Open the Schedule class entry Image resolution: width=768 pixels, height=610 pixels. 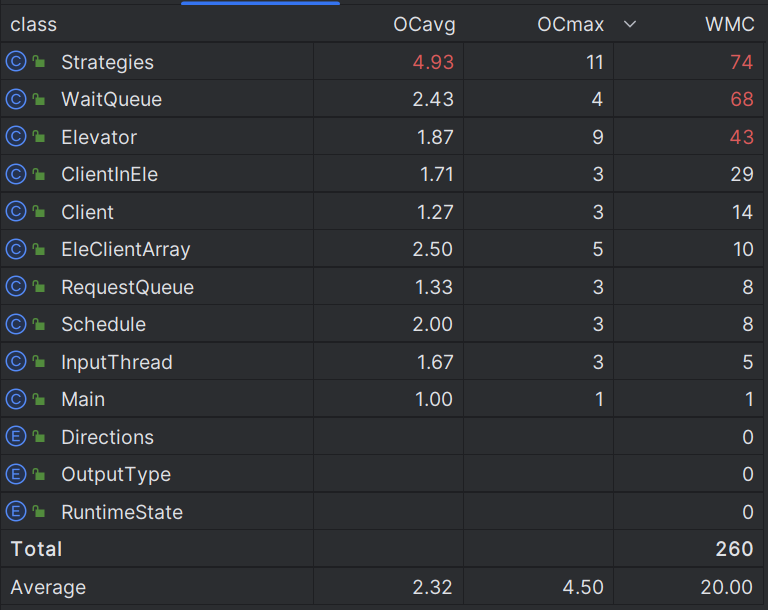click(103, 325)
